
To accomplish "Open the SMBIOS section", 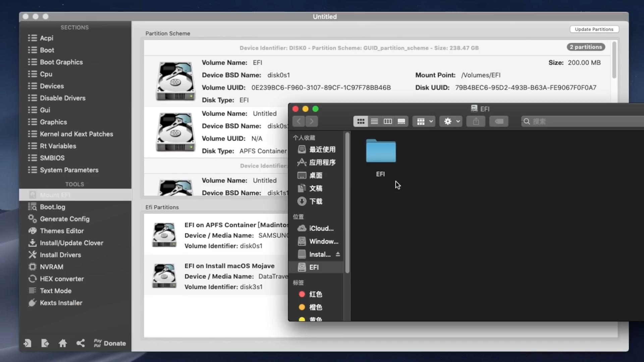I will [52, 158].
